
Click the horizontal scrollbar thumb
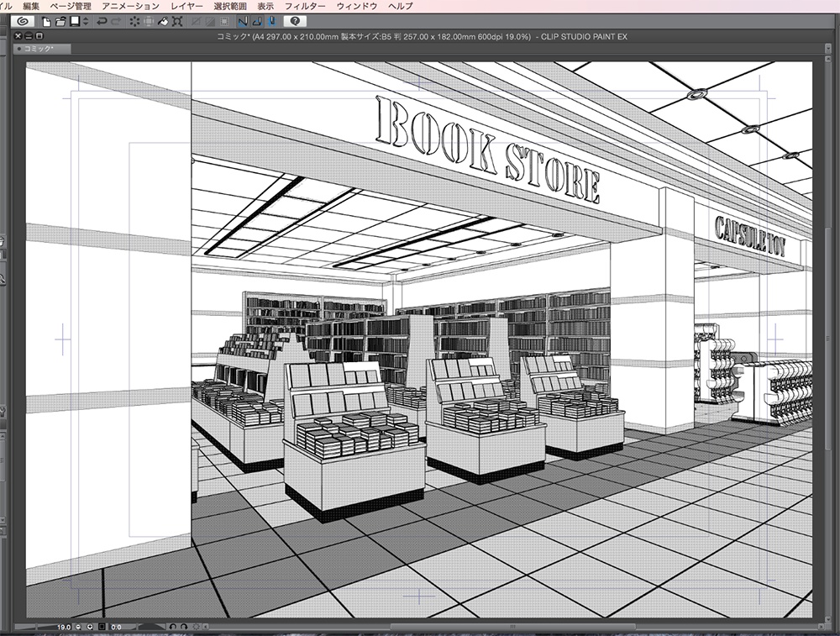pyautogui.click(x=512, y=627)
